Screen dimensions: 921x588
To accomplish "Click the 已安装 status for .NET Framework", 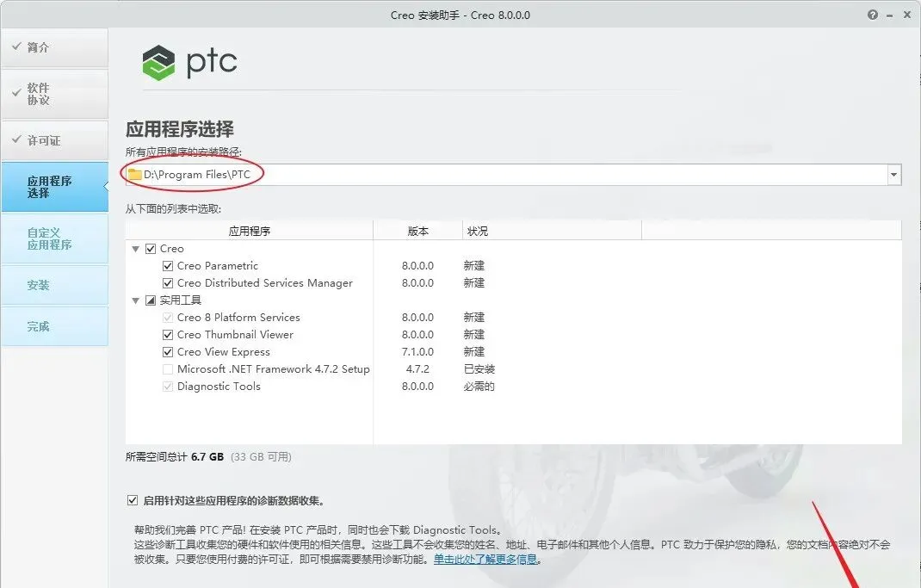I will pyautogui.click(x=479, y=369).
